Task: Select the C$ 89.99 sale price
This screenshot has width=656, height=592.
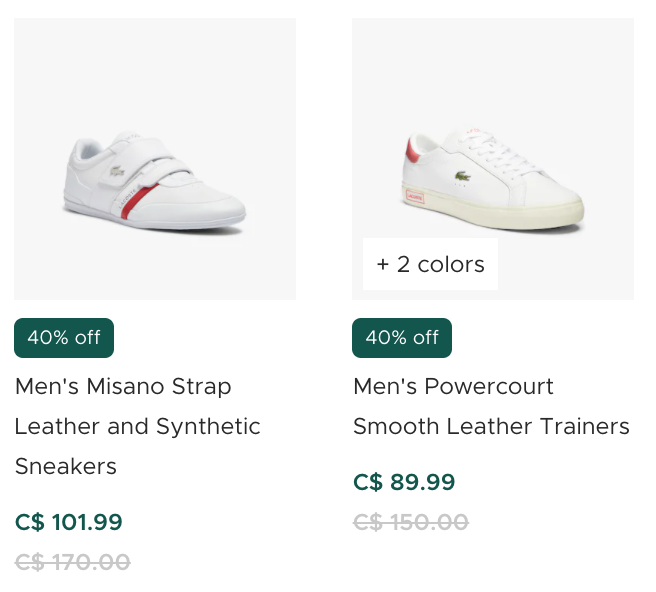Action: (x=404, y=482)
